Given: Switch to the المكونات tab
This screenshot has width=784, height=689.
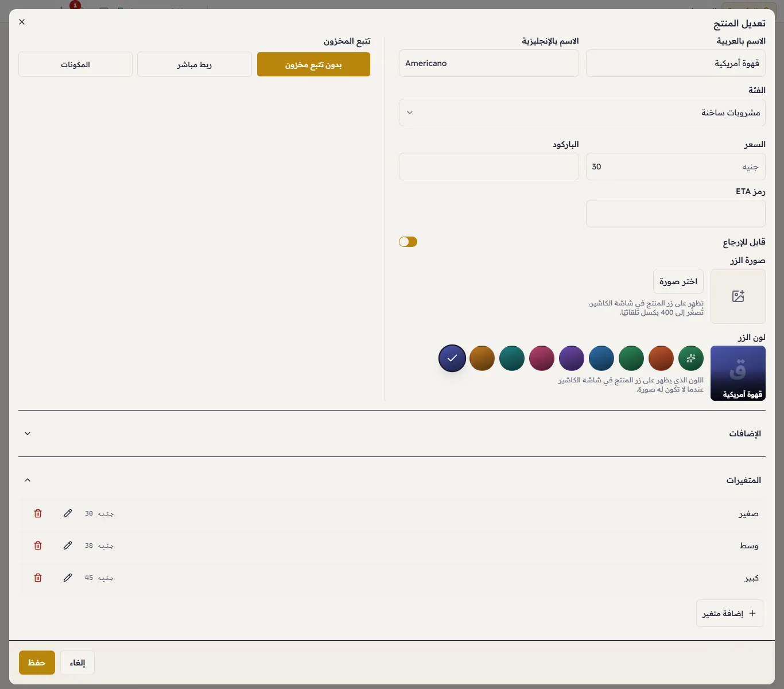Looking at the screenshot, I should coord(76,65).
